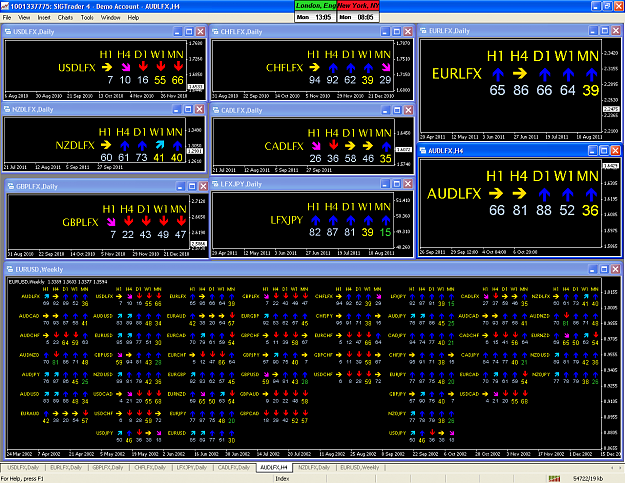Screen dimensions: 625x483
Task: Click the cyan W1 diagonal arrow in the NZDLFX window
Action: click(159, 145)
